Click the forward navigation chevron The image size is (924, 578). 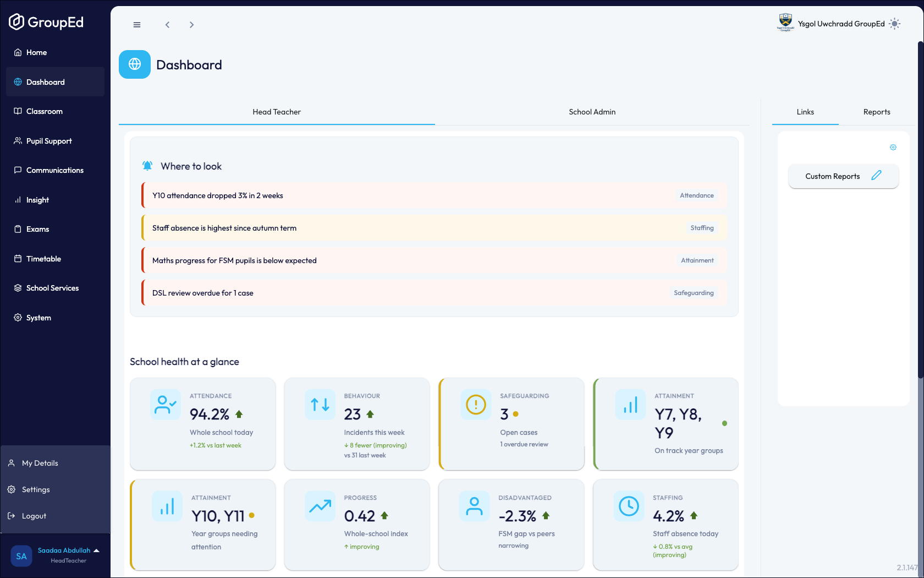click(x=191, y=25)
